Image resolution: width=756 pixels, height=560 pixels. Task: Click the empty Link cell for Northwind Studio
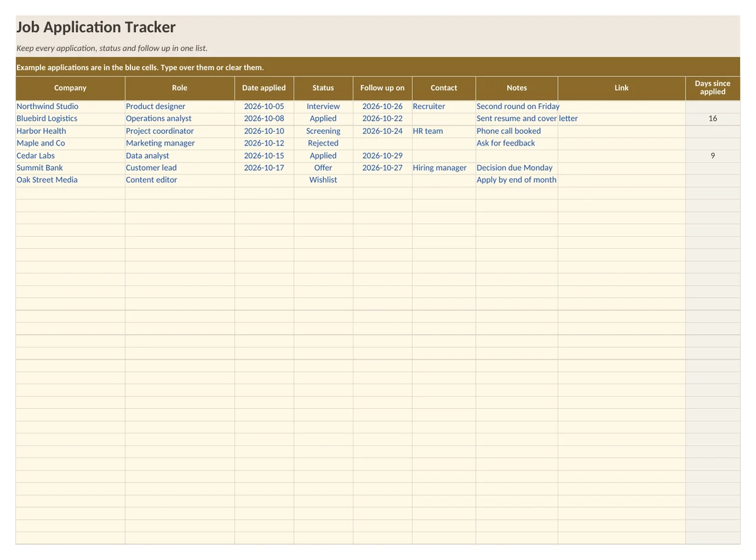(x=622, y=106)
